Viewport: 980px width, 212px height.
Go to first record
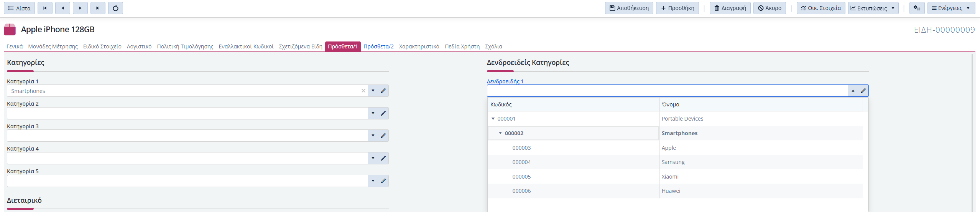click(x=45, y=8)
